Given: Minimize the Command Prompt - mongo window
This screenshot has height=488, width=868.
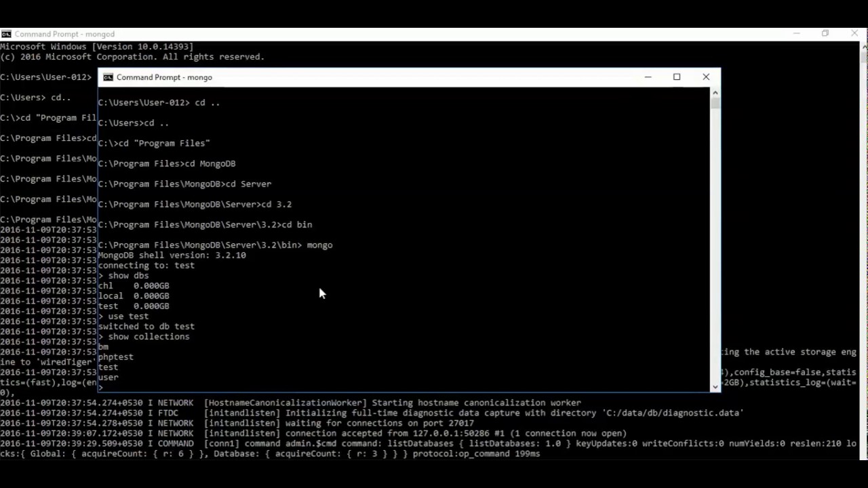Looking at the screenshot, I should point(648,77).
